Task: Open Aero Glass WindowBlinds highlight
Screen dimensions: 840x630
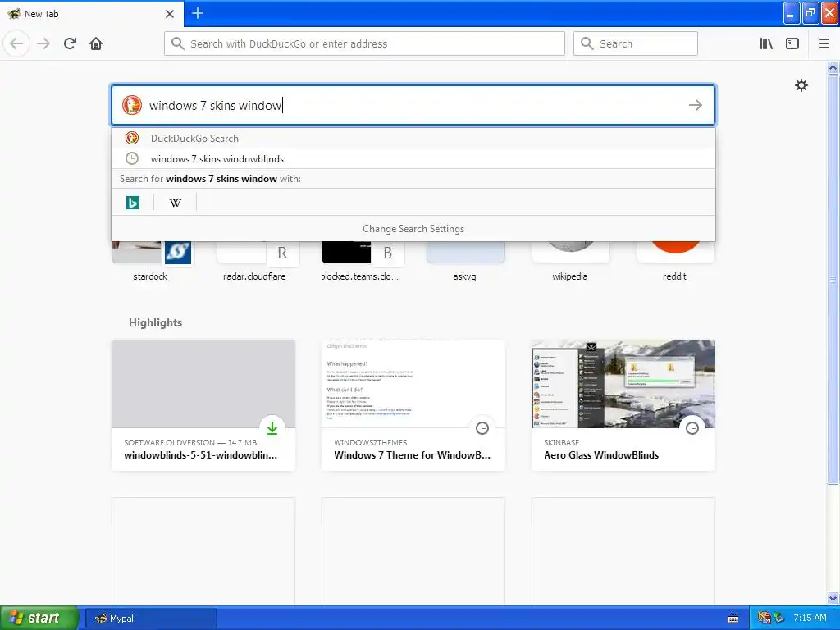Action: coord(623,405)
